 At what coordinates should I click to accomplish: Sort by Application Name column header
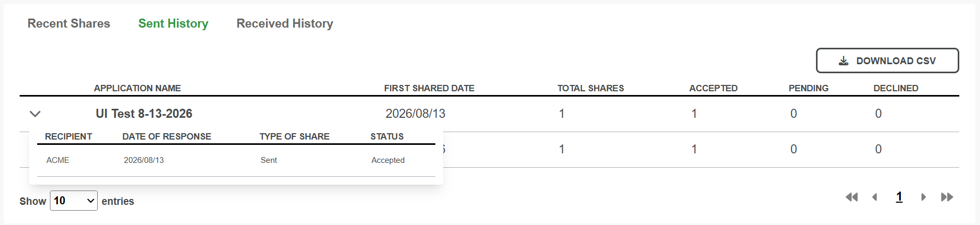pyautogui.click(x=137, y=88)
